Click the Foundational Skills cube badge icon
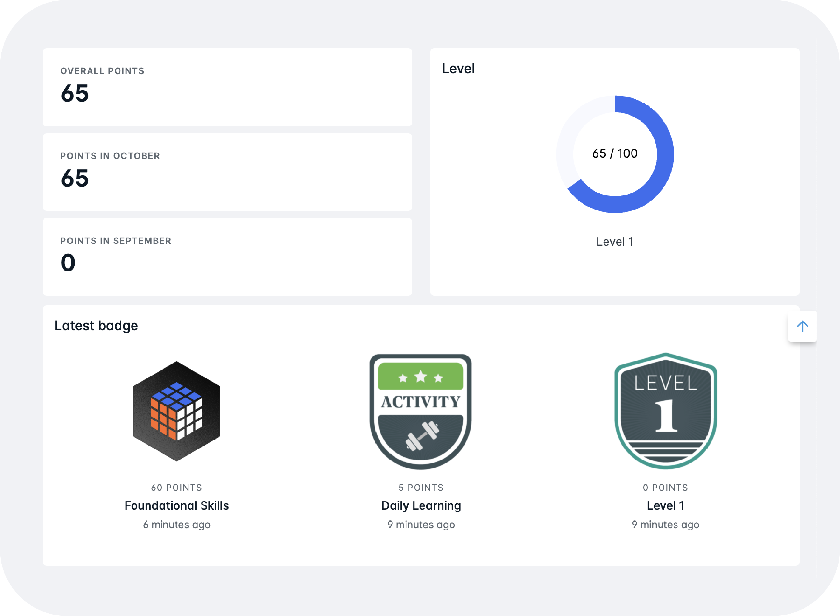 tap(177, 411)
